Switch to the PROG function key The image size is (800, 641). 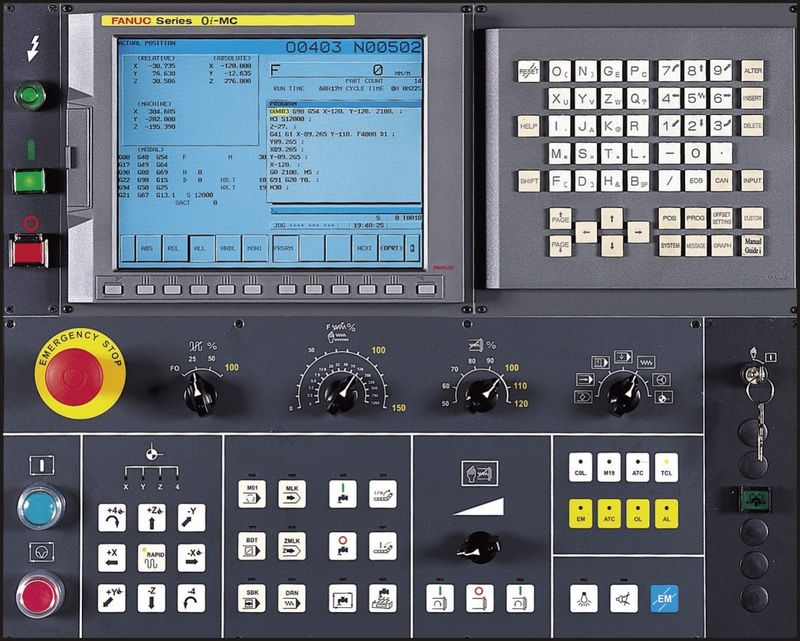[x=695, y=218]
